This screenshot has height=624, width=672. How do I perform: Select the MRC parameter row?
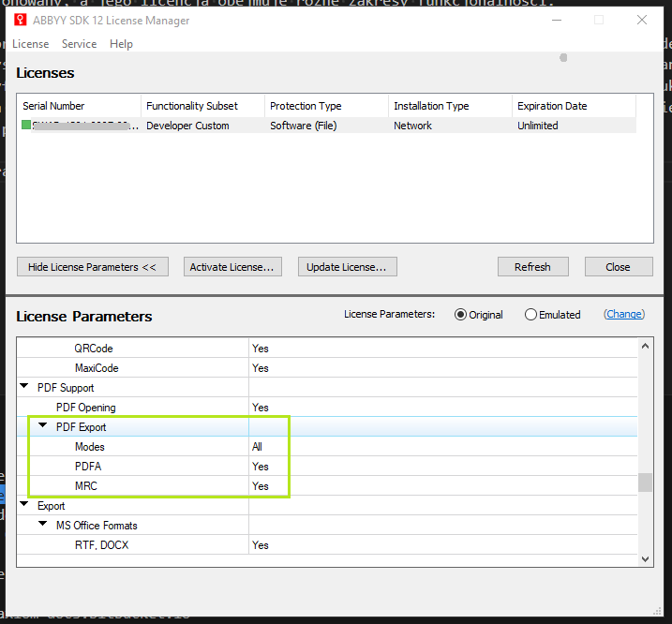coord(327,486)
